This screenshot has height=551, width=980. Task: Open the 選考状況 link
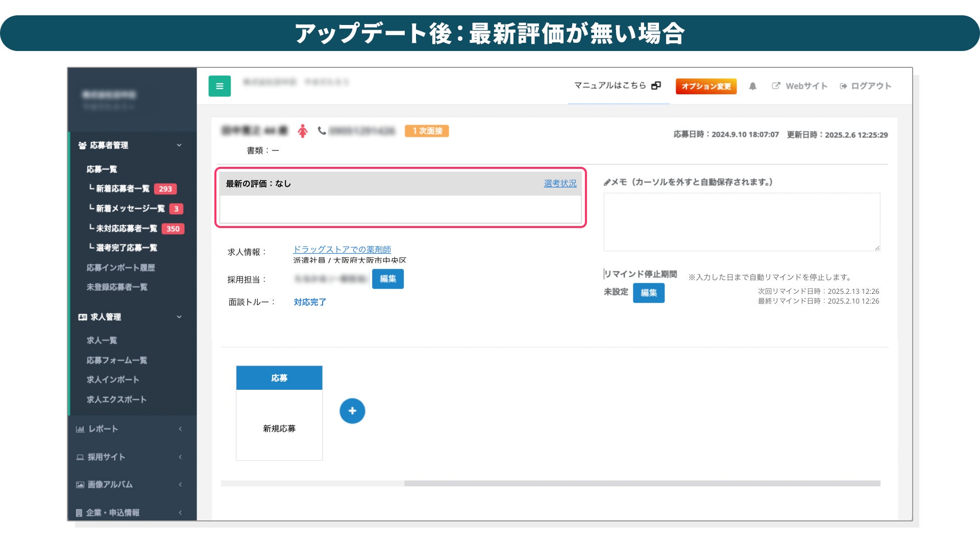[x=560, y=184]
